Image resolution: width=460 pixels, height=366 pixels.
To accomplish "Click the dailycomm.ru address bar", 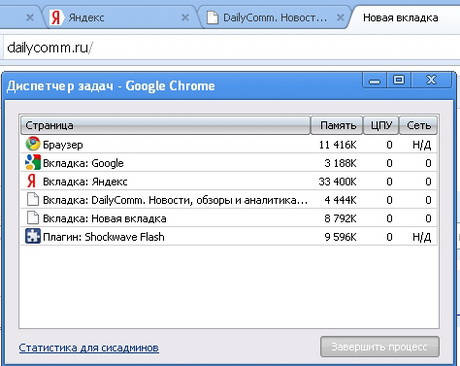I will coord(230,48).
